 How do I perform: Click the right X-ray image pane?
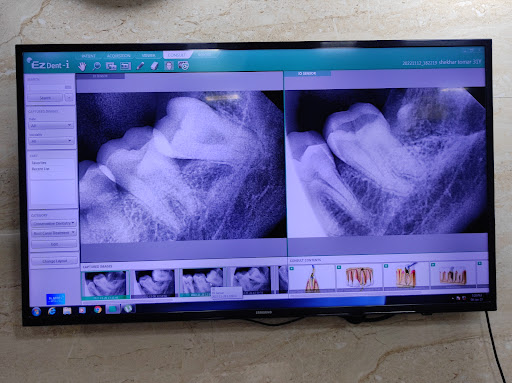click(387, 163)
